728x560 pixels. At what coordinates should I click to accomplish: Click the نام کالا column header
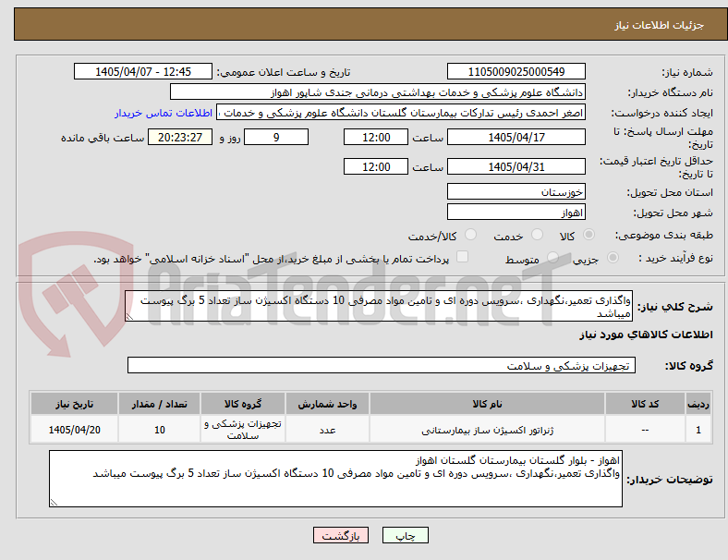(487, 404)
